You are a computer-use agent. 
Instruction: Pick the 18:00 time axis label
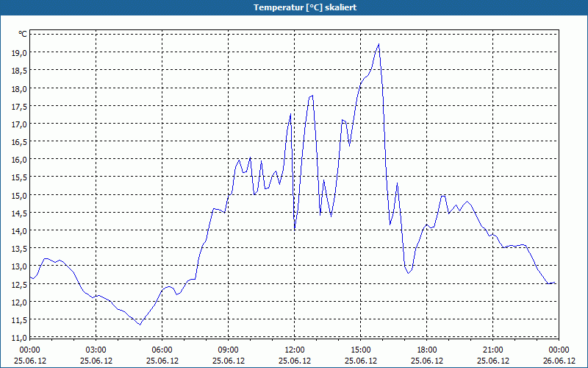pos(427,350)
